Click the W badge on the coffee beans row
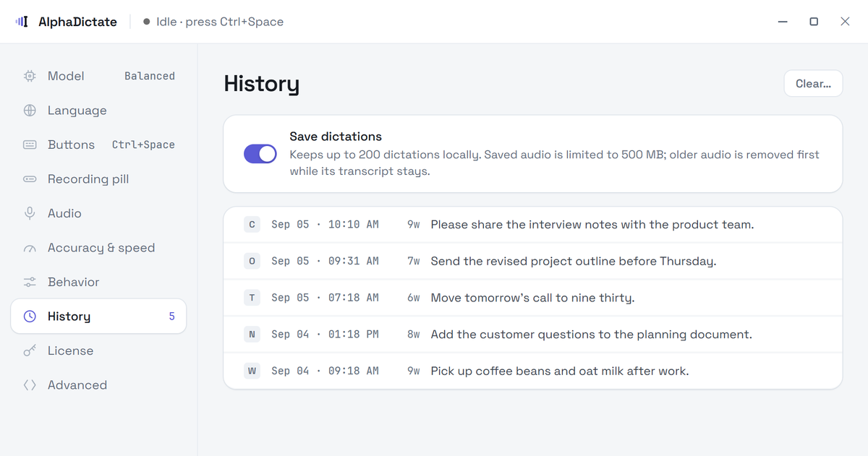Viewport: 868px width, 456px height. coord(252,371)
